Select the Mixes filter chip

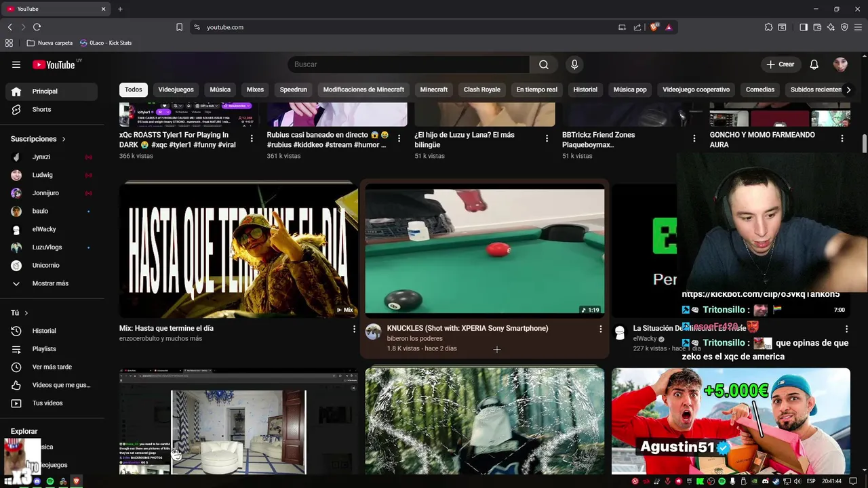[255, 89]
